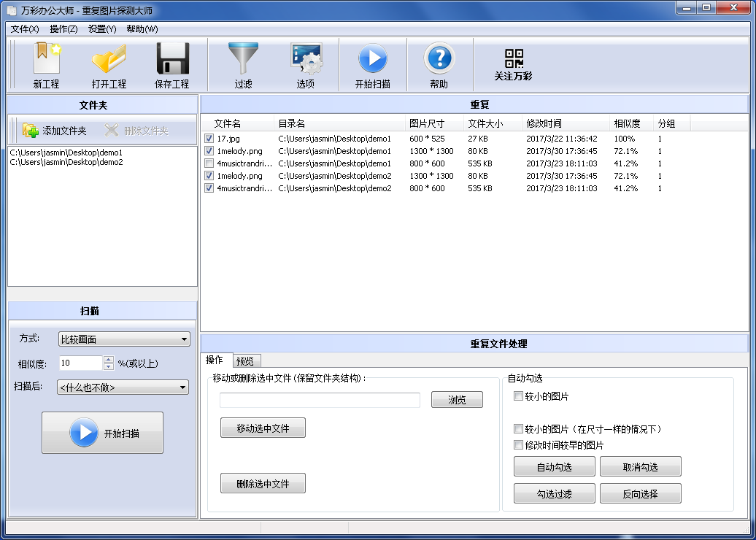Viewport: 756px width, 540px height.
Task: Increase 相似度 value with up arrow
Action: tap(109, 359)
